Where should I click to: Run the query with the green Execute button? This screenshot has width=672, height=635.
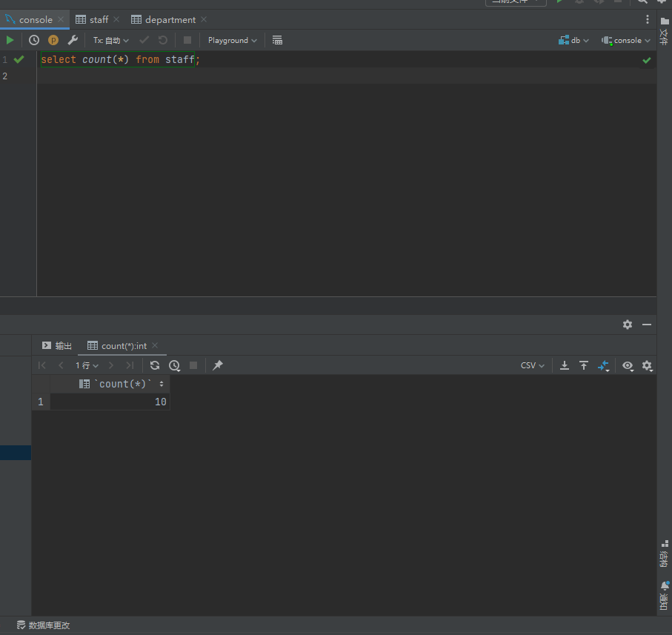(x=10, y=40)
